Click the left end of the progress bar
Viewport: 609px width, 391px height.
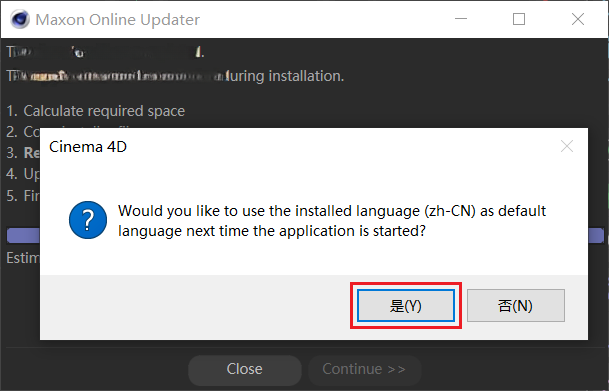(x=23, y=235)
